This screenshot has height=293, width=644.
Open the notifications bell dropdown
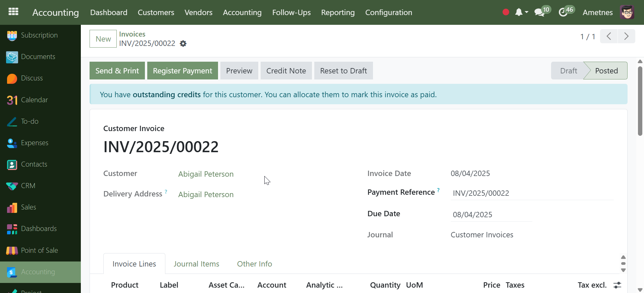[521, 12]
